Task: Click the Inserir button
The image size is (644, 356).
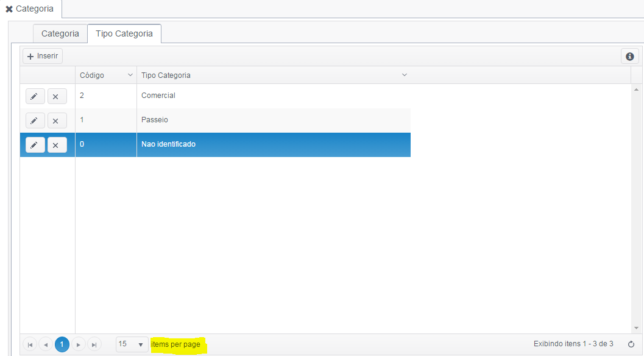Action: click(x=43, y=56)
